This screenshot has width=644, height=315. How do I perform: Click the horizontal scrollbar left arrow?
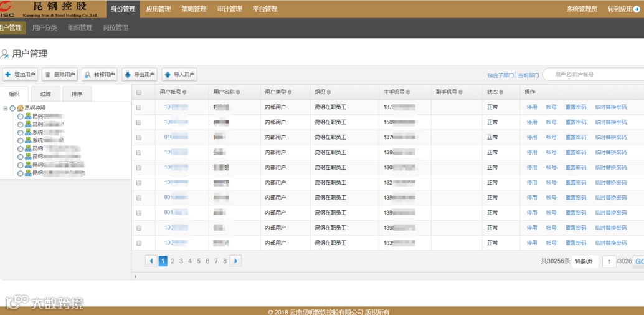pos(136,276)
